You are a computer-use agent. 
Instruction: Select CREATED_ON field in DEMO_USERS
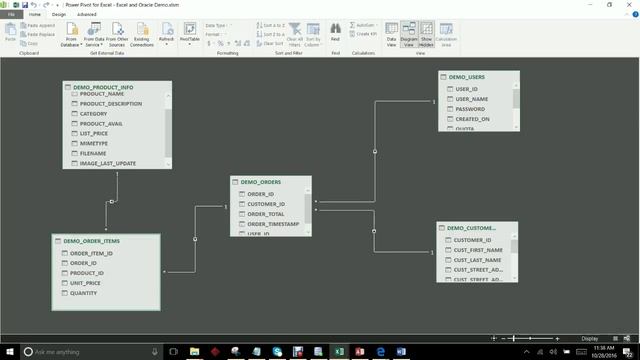(x=472, y=119)
